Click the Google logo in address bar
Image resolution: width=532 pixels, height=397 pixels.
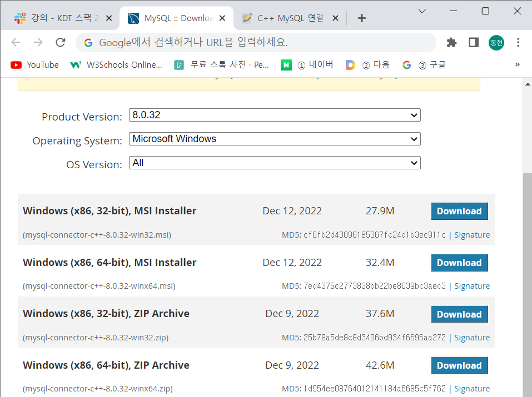88,42
